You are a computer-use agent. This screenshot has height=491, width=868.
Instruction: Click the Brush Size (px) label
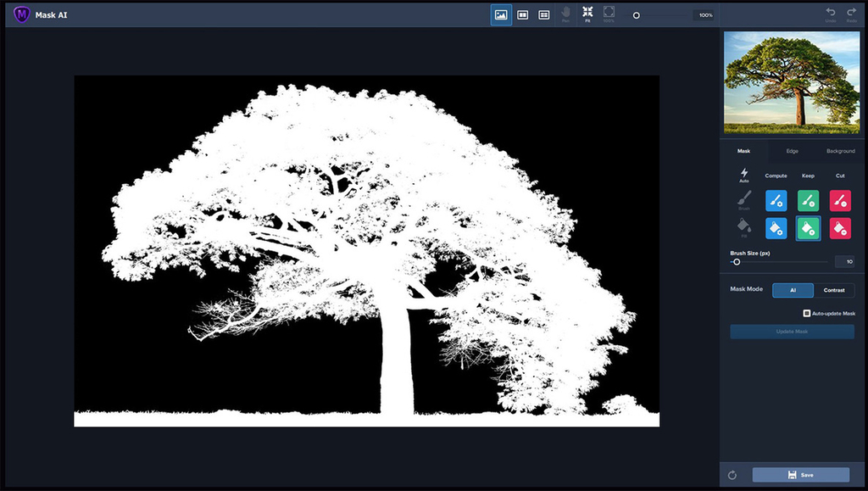750,253
